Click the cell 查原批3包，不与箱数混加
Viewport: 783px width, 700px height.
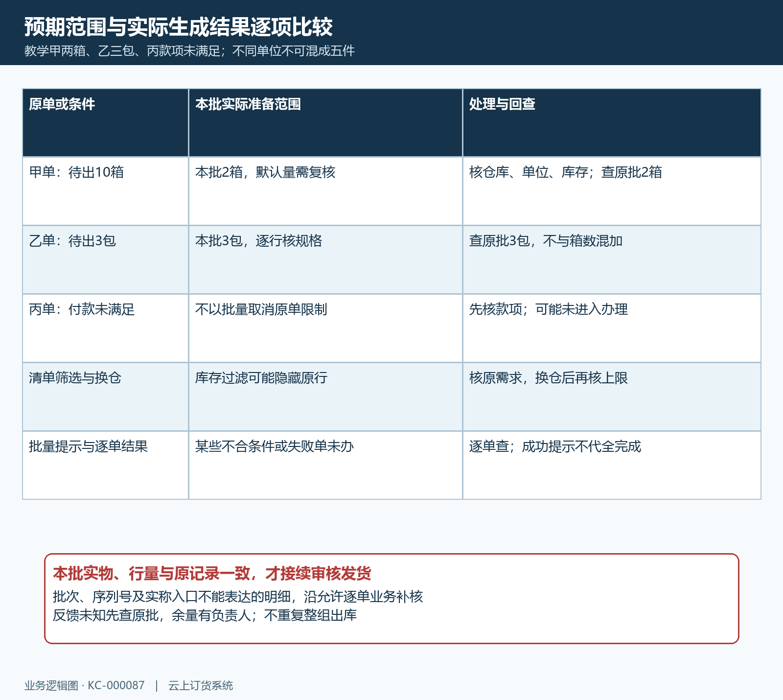612,260
